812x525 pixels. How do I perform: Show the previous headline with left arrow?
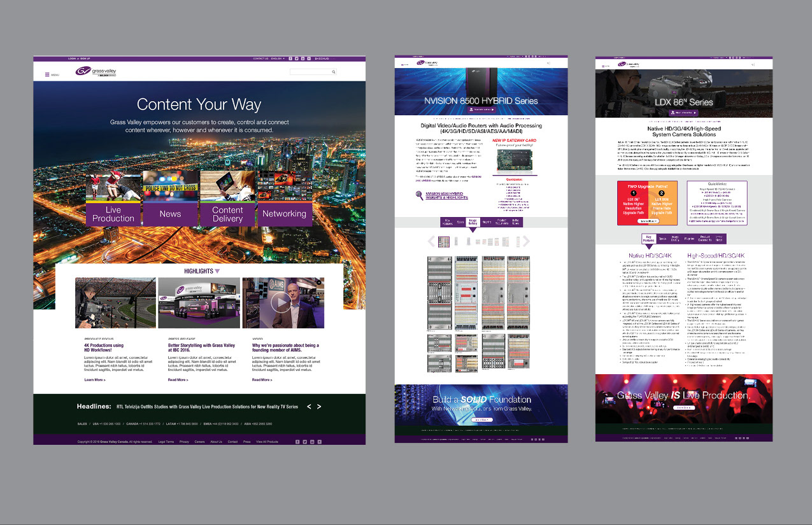[x=310, y=406]
